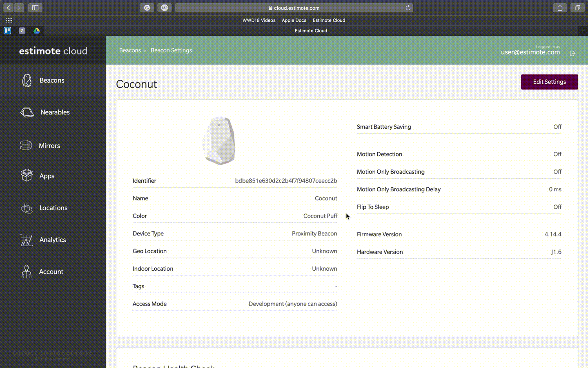
Task: Open Estimote Cloud bookmark
Action: click(x=329, y=20)
